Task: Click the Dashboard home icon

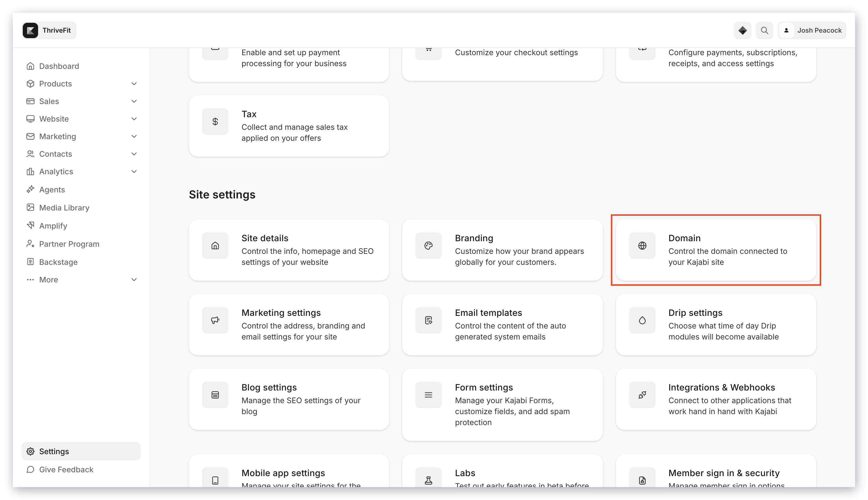Action: [30, 66]
